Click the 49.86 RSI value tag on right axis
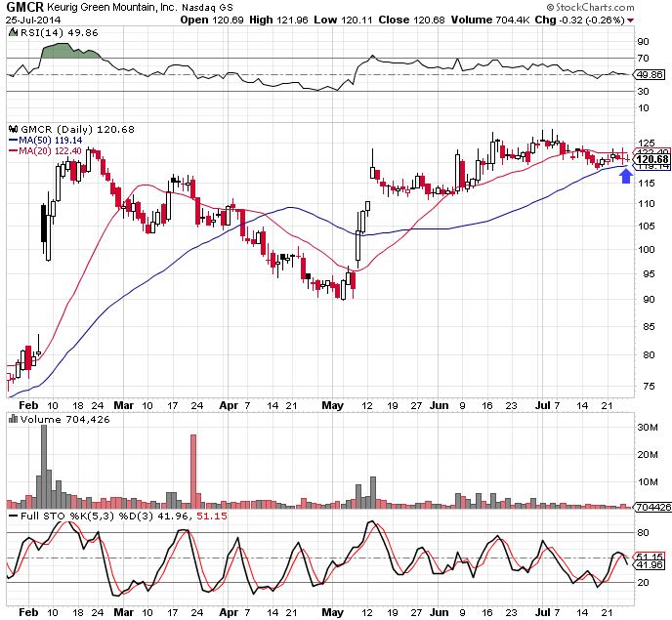672x620 pixels. 650,74
